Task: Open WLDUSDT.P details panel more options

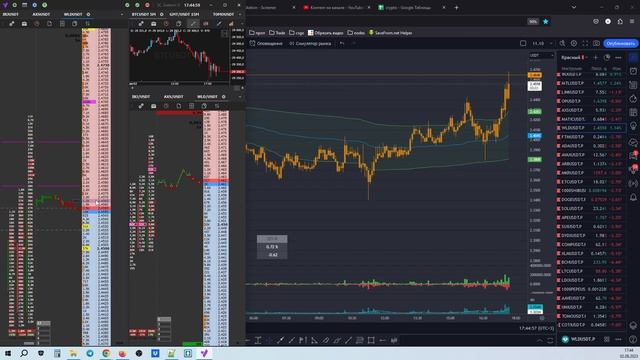Action: click(618, 339)
